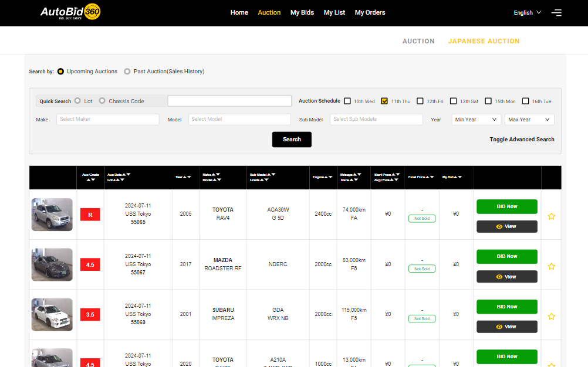The width and height of the screenshot is (588, 367).
Task: Choose Chassis Code quick search radio
Action: pos(102,101)
